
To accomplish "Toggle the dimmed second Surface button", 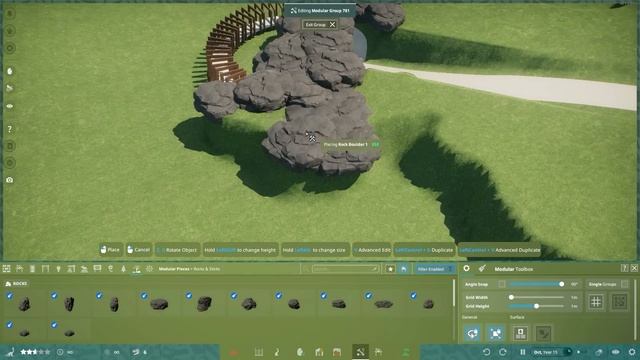I will click(x=543, y=333).
